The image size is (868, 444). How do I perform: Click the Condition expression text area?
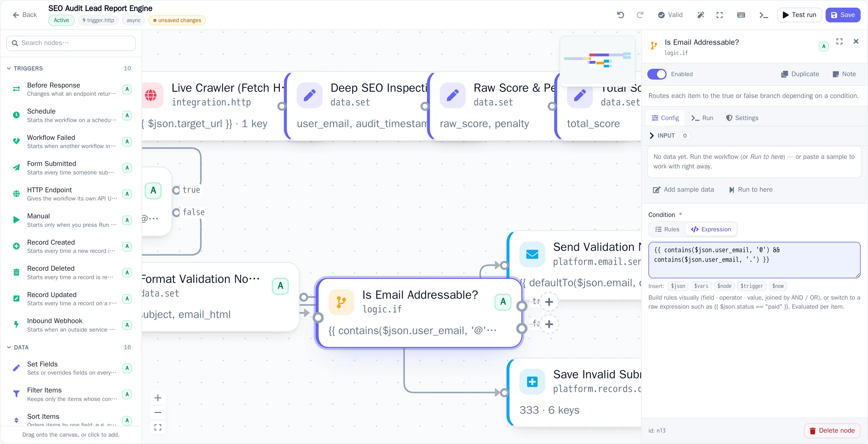point(754,260)
